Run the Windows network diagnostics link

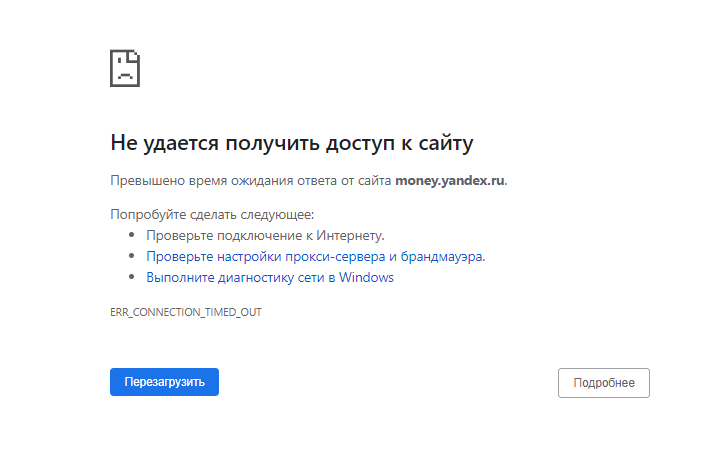click(270, 278)
